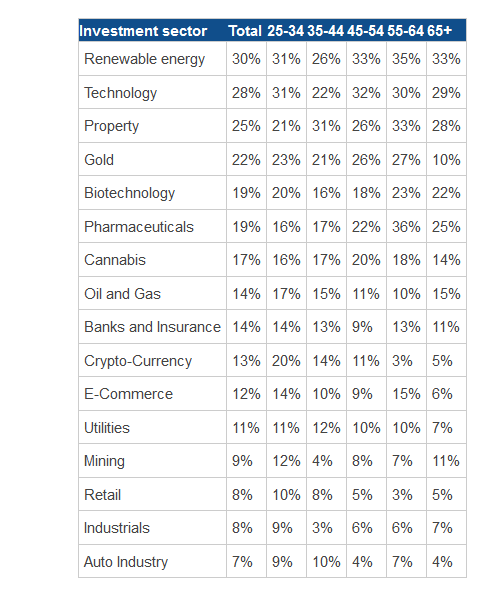Select the Utilities Total value 11%
The height and width of the screenshot is (611, 499).
[x=246, y=428]
